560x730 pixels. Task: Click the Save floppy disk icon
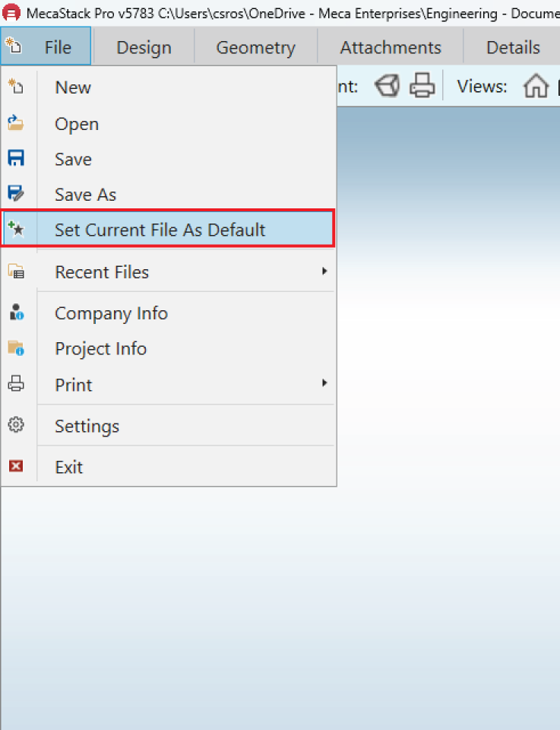[x=16, y=158]
